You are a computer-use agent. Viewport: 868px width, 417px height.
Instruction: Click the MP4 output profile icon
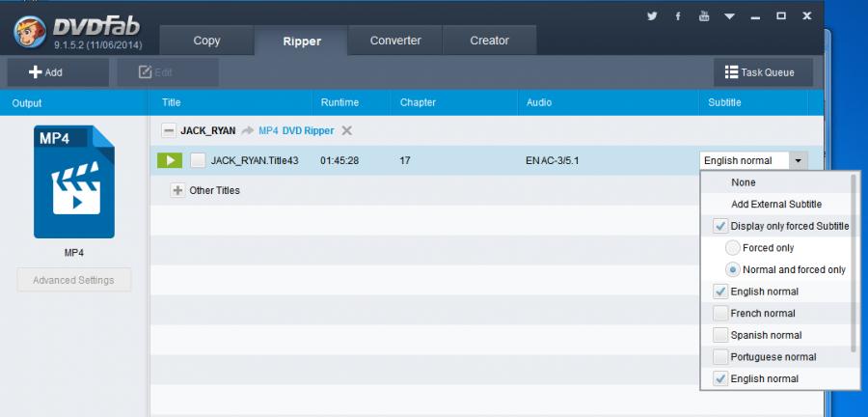coord(74,181)
